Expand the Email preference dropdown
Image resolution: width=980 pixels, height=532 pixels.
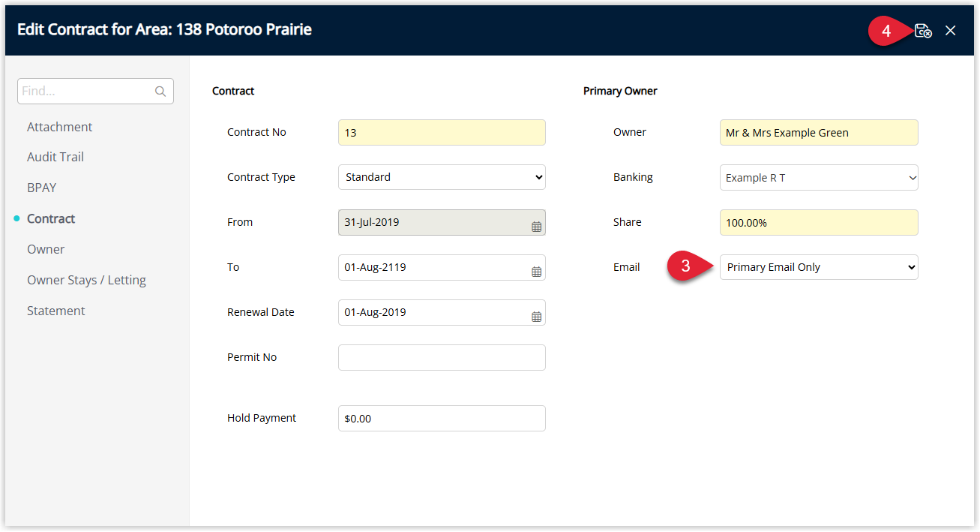[x=819, y=267]
